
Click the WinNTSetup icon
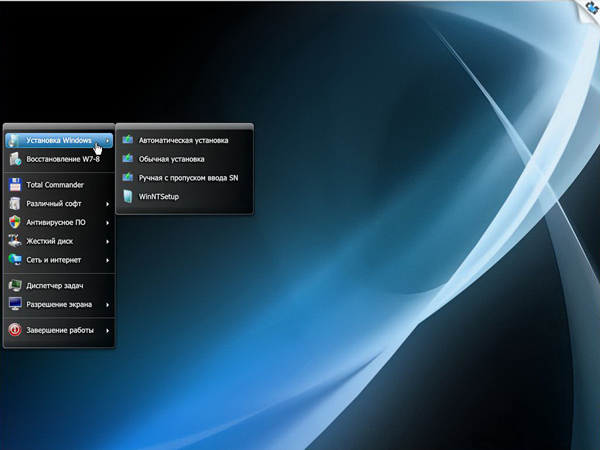(x=127, y=196)
